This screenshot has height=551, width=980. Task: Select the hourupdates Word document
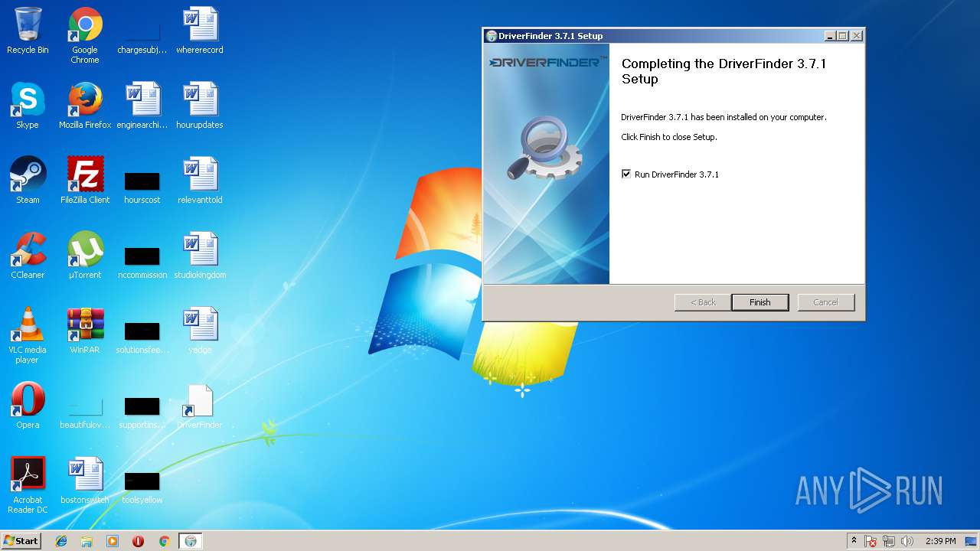tap(200, 106)
